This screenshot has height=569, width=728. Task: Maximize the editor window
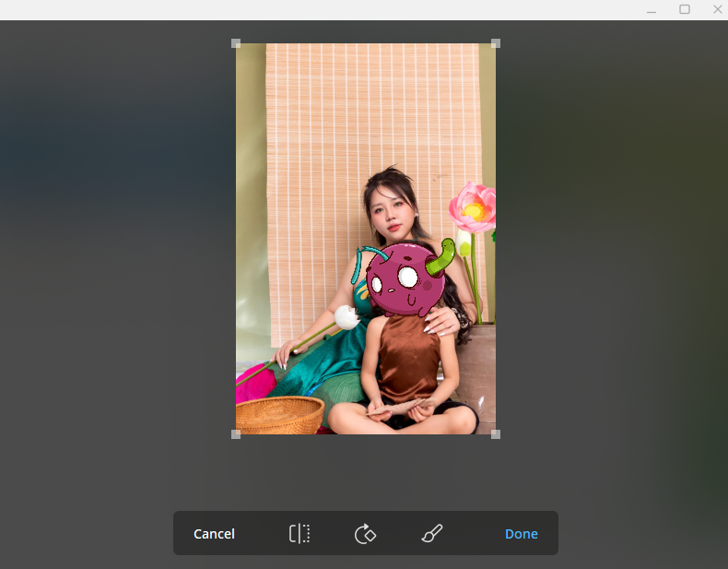pos(685,9)
